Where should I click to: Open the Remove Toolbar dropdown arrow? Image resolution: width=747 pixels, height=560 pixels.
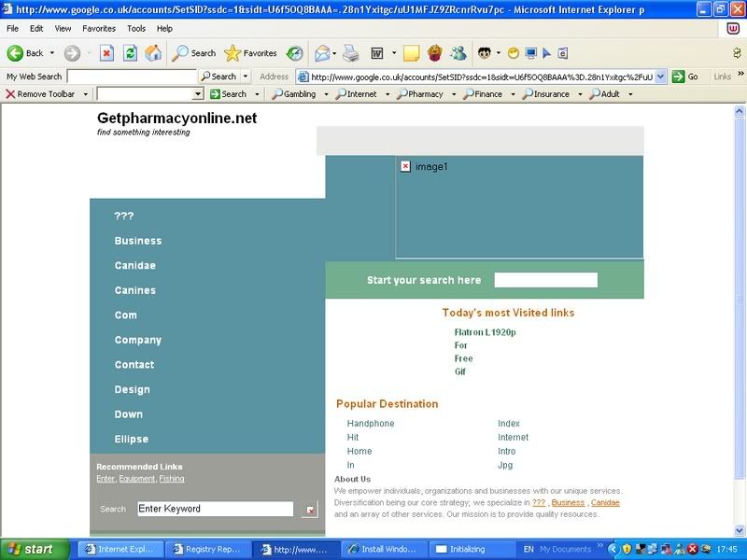pos(86,94)
